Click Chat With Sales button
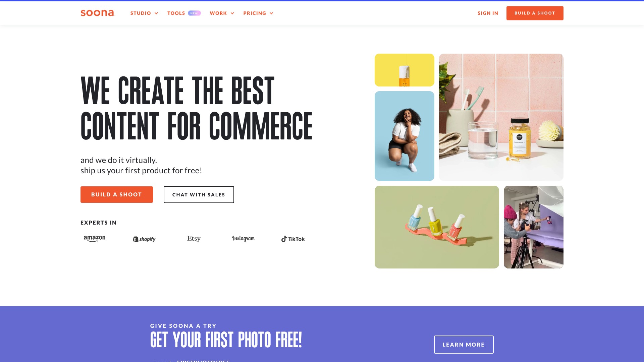Screen dimensions: 644x362 click(199, 194)
